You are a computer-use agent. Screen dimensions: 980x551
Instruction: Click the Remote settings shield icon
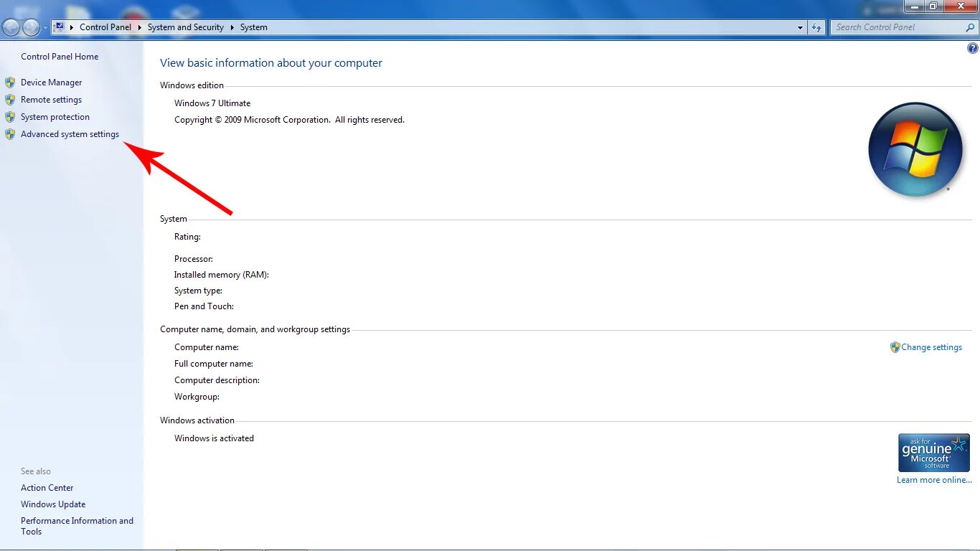(x=10, y=100)
